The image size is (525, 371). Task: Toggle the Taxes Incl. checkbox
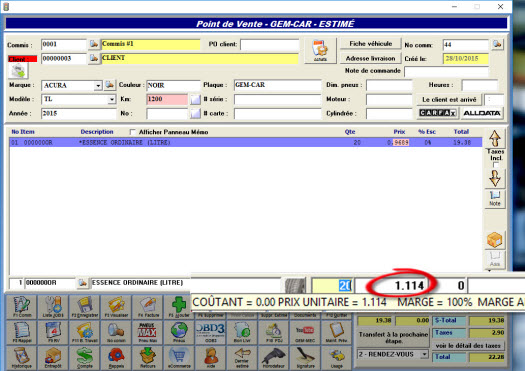click(x=496, y=165)
